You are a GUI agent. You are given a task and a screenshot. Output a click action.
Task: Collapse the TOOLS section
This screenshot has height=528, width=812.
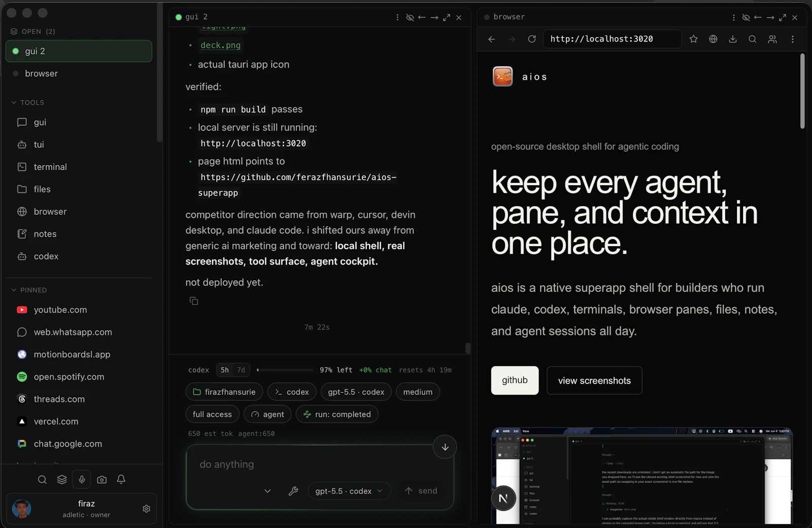point(28,103)
